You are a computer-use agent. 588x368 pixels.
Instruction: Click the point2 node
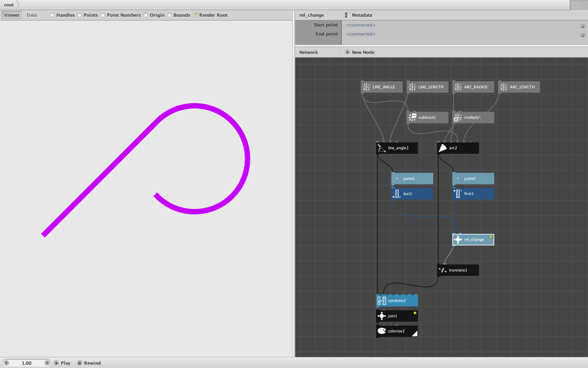pos(473,179)
